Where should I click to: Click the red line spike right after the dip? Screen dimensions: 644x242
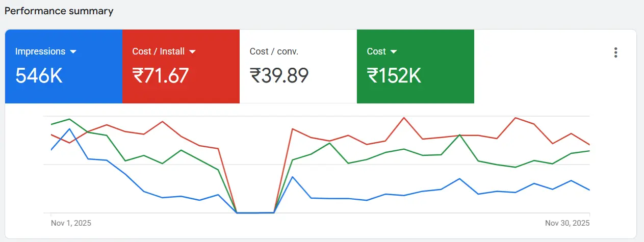[292, 128]
